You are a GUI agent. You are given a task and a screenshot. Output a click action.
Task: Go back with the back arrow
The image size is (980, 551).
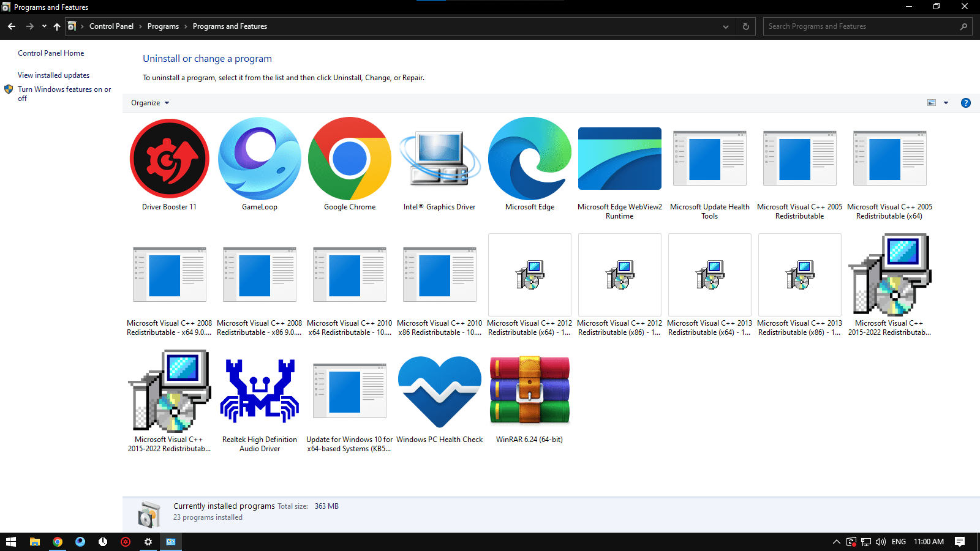click(x=12, y=26)
